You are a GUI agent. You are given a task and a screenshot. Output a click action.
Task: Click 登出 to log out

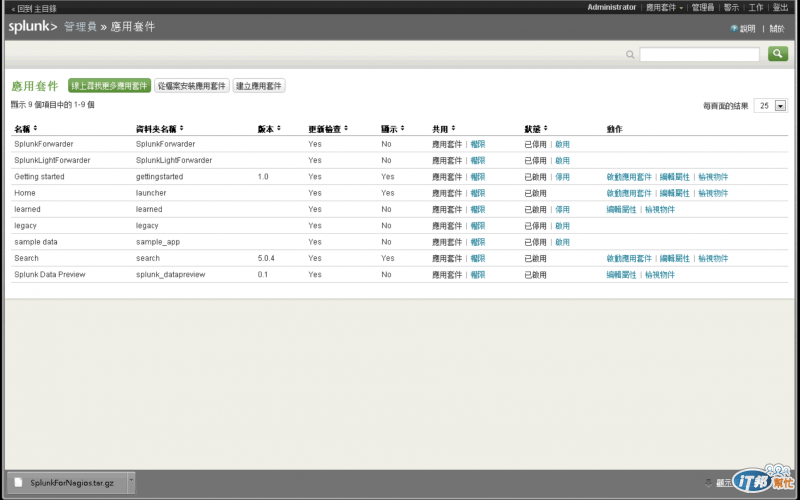coord(780,7)
